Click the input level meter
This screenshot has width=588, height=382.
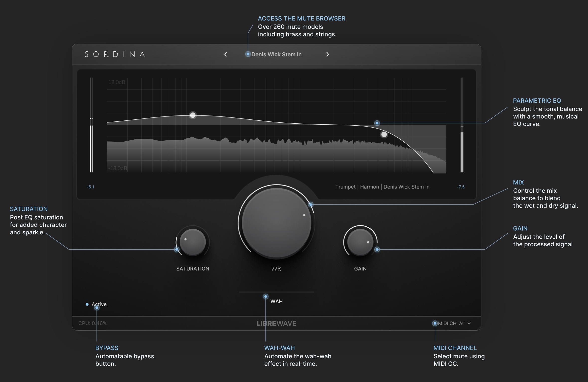click(x=91, y=125)
